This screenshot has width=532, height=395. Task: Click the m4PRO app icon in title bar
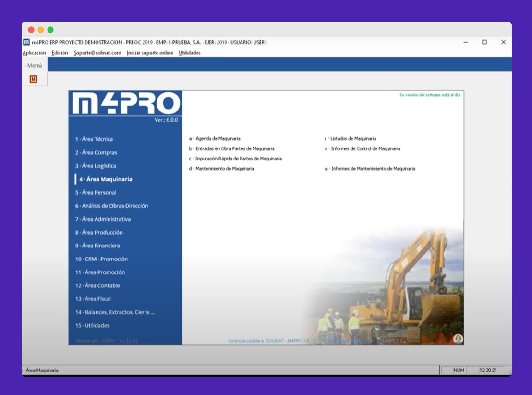point(26,42)
